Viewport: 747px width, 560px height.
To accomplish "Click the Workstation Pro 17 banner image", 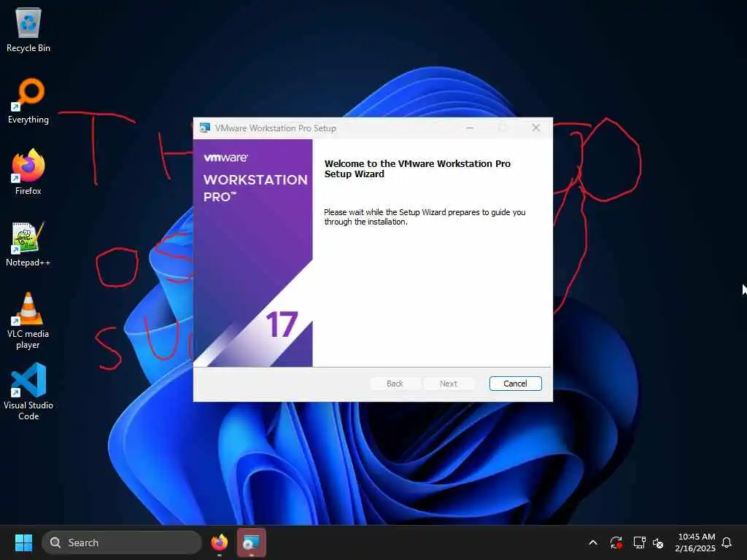I will pyautogui.click(x=253, y=253).
